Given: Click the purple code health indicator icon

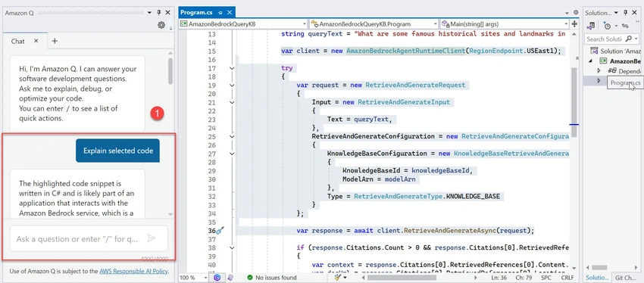Looking at the screenshot, I should coord(217,278).
